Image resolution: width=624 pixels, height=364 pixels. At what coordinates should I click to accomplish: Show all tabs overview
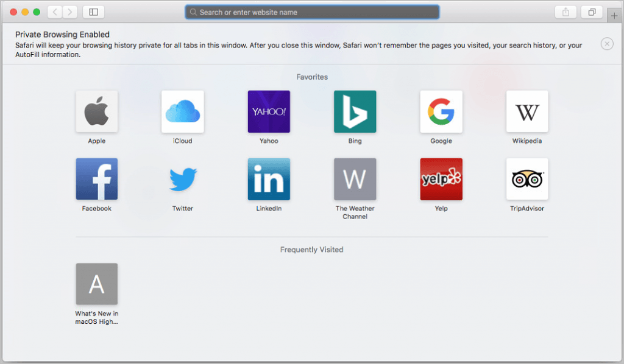pyautogui.click(x=592, y=12)
